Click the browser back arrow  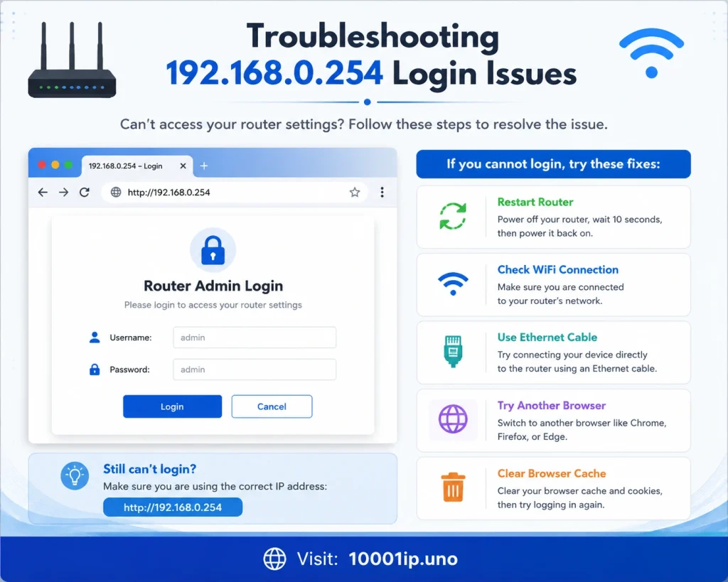click(x=43, y=192)
